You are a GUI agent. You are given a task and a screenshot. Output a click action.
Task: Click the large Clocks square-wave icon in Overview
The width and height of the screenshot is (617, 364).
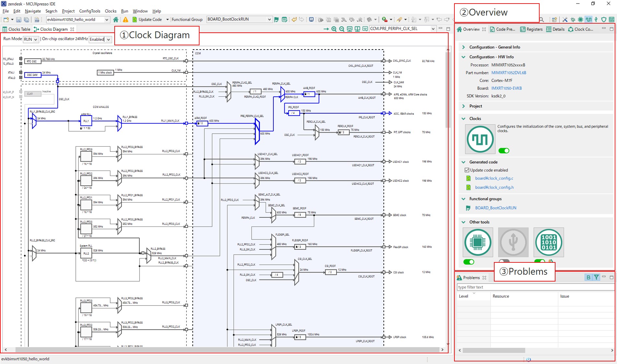480,139
